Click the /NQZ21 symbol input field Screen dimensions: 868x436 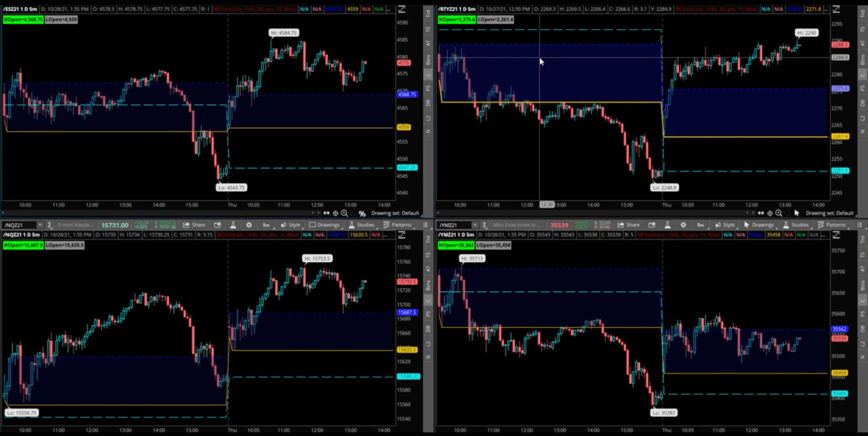click(20, 225)
